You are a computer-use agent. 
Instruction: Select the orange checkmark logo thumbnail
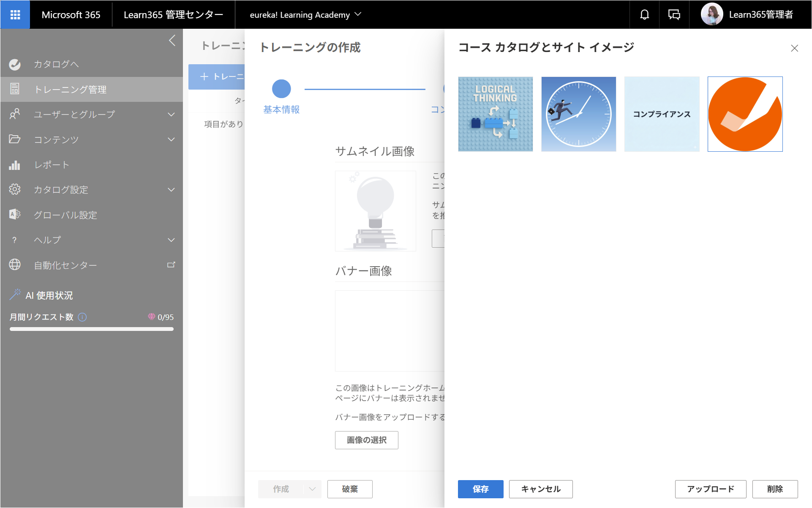pos(745,114)
